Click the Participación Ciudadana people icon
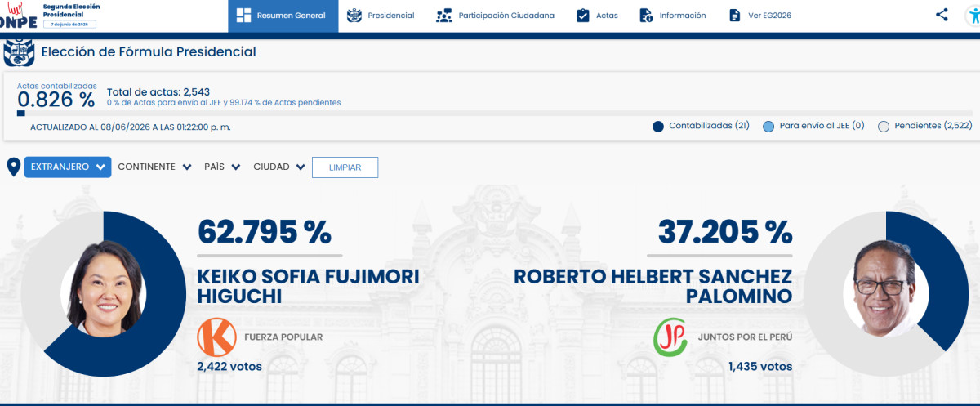The width and height of the screenshot is (980, 406). pos(444,16)
